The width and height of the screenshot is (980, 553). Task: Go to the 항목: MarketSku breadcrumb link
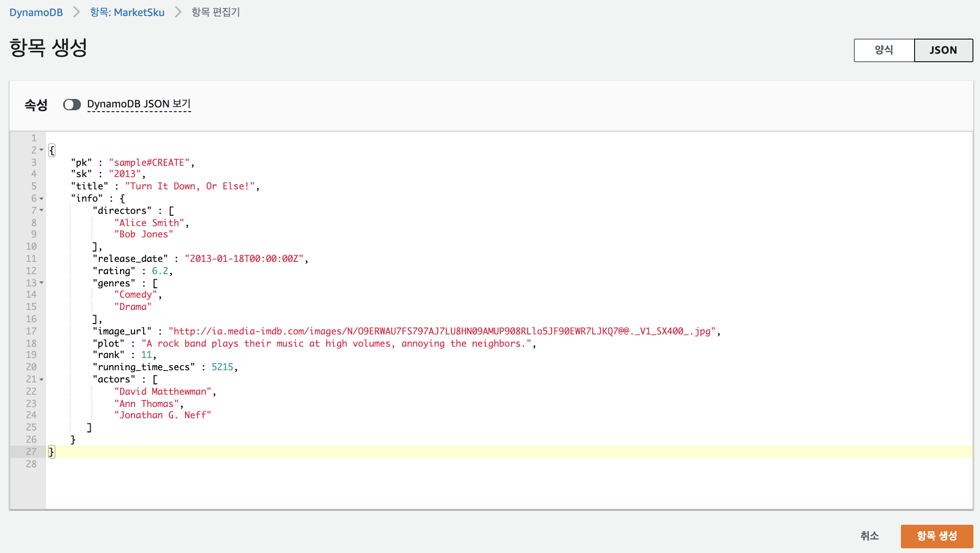(127, 12)
